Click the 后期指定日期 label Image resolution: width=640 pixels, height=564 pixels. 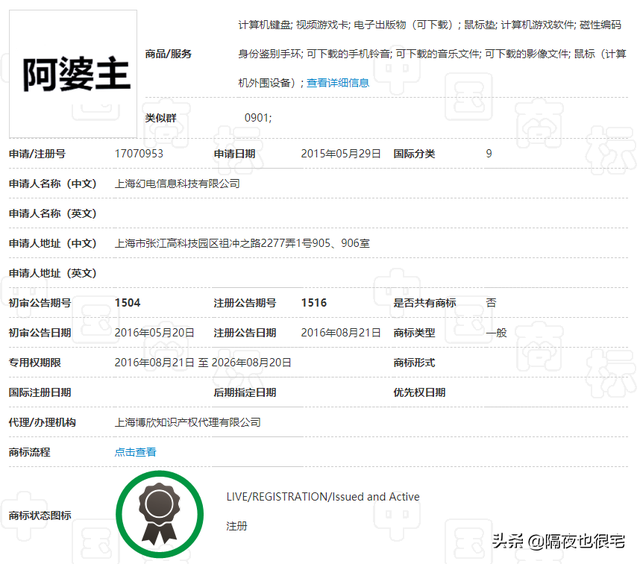[x=245, y=392]
